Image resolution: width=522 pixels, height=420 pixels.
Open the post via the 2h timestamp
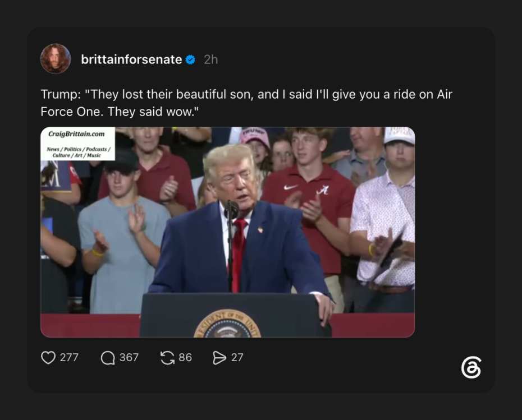[x=210, y=59]
